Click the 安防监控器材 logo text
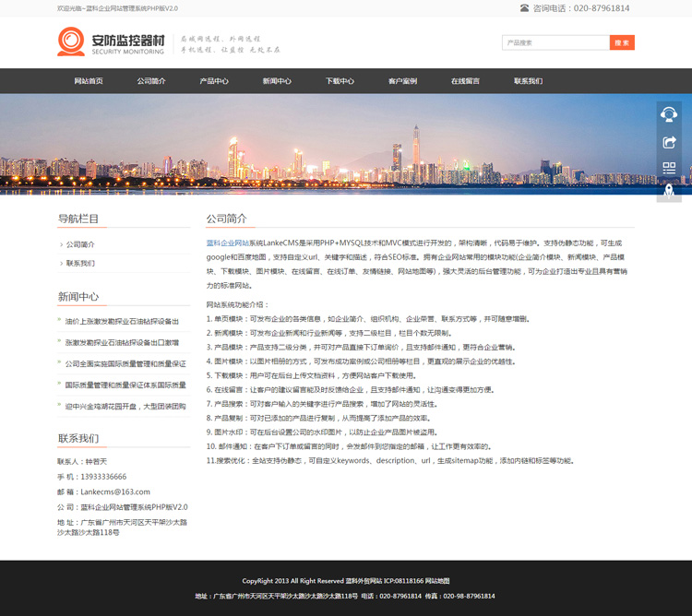 (128, 41)
